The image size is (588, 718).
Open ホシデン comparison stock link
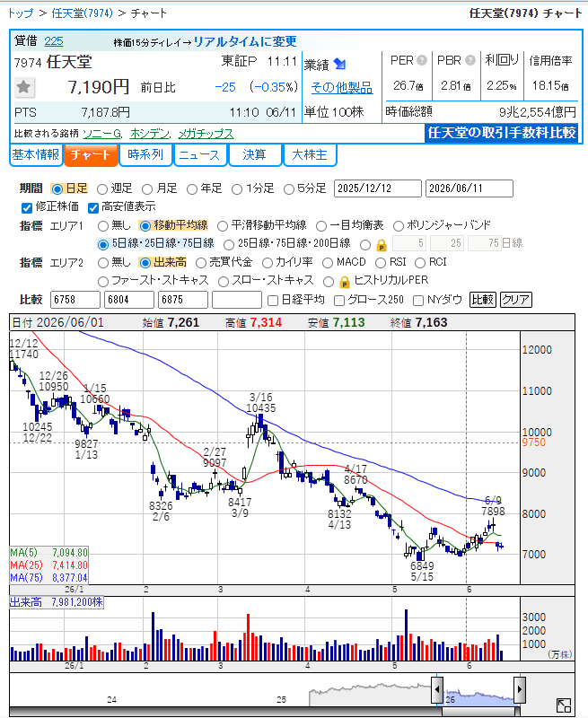point(150,134)
